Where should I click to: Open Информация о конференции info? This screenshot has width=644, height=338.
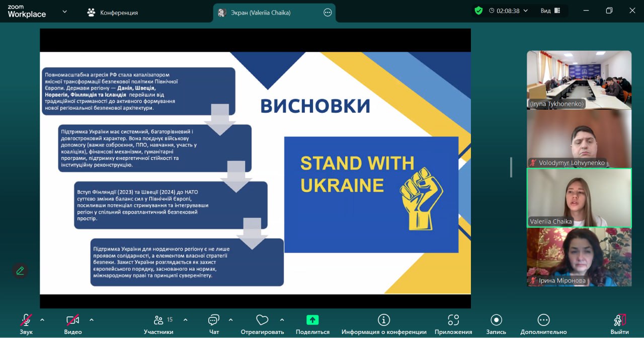[x=384, y=320]
